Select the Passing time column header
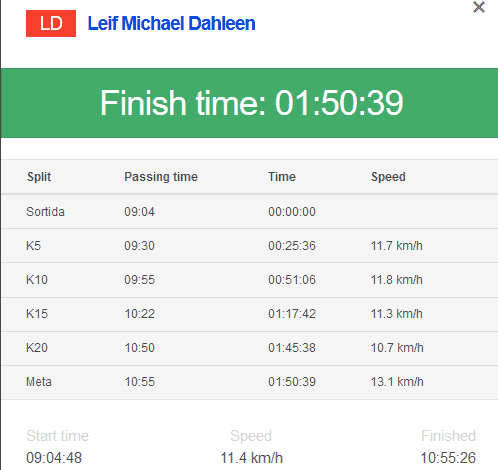 point(161,177)
